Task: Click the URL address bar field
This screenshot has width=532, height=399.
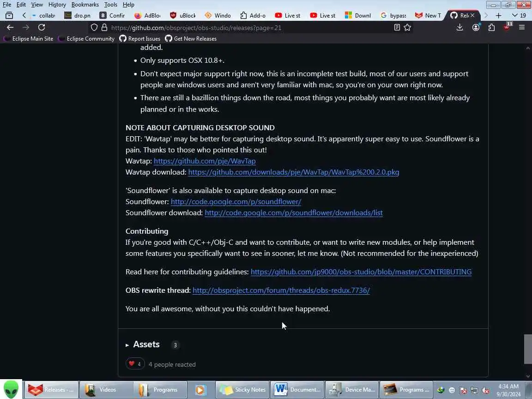Action: tap(251, 28)
